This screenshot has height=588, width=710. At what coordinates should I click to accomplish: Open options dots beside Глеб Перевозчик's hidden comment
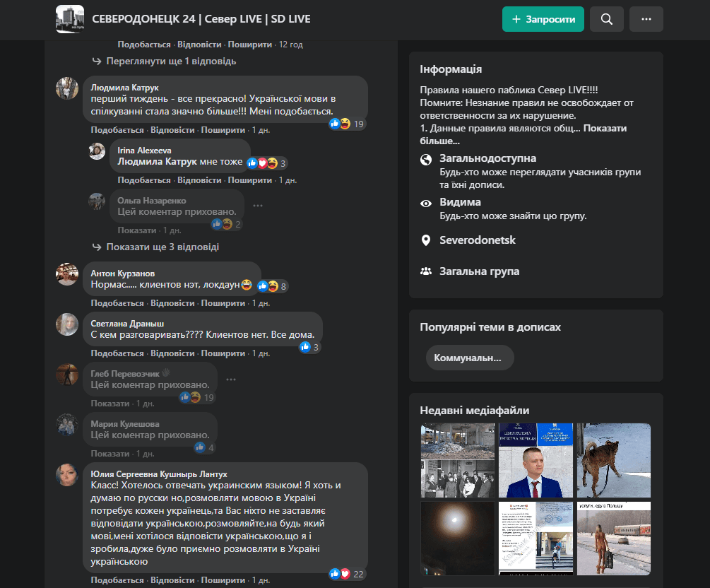click(230, 380)
